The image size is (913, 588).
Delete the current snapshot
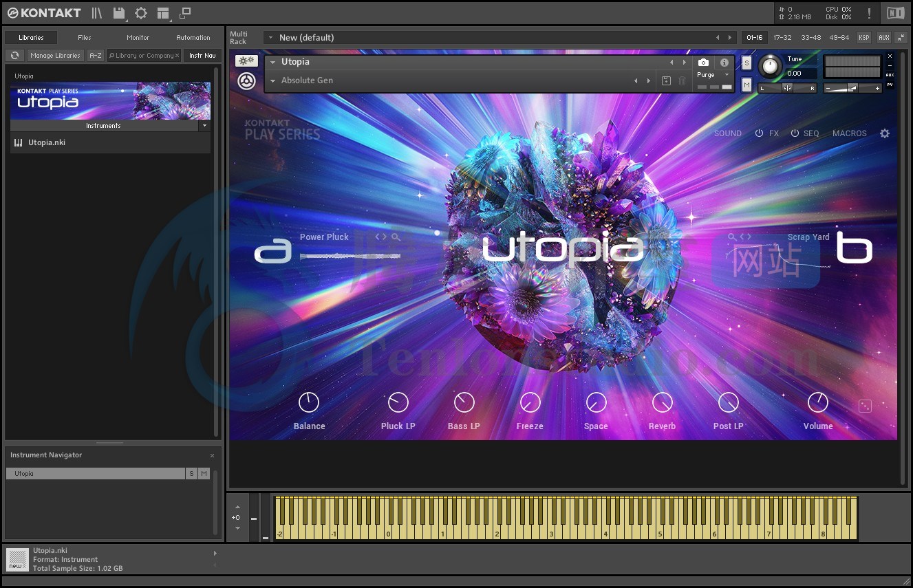click(682, 81)
